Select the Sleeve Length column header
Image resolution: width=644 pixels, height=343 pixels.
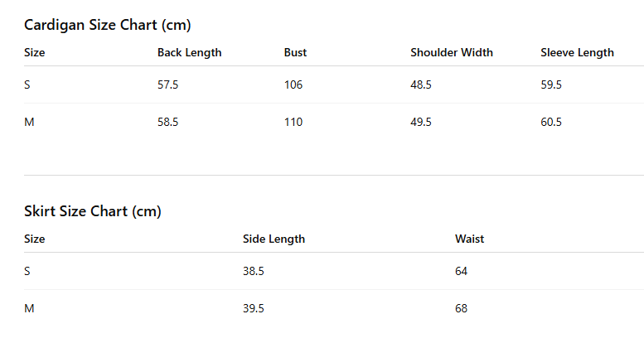(x=577, y=52)
